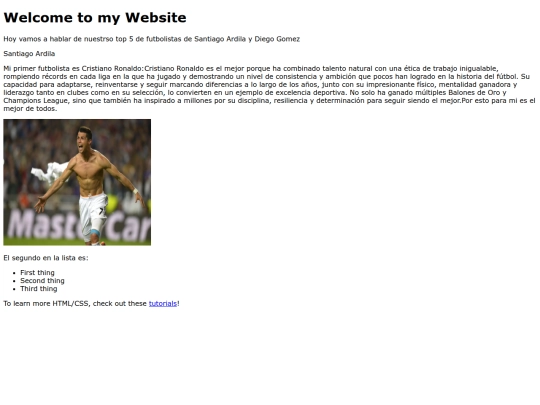The width and height of the screenshot is (540, 405).
Task: Click the El segundo en la lista text
Action: (x=46, y=258)
